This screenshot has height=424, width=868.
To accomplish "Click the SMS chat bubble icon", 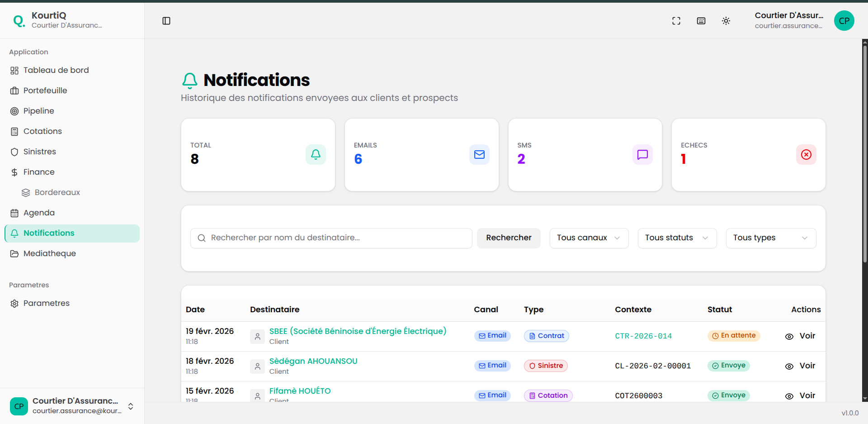I will pyautogui.click(x=642, y=155).
